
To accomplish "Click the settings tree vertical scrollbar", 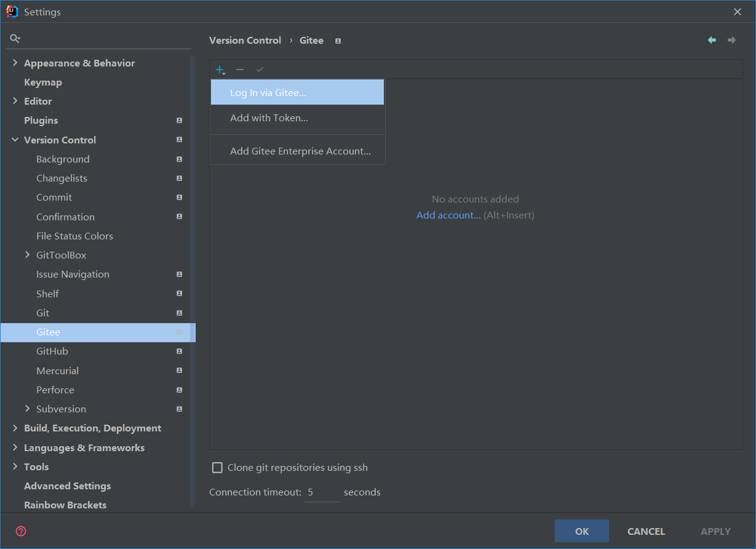I will 193,281.
